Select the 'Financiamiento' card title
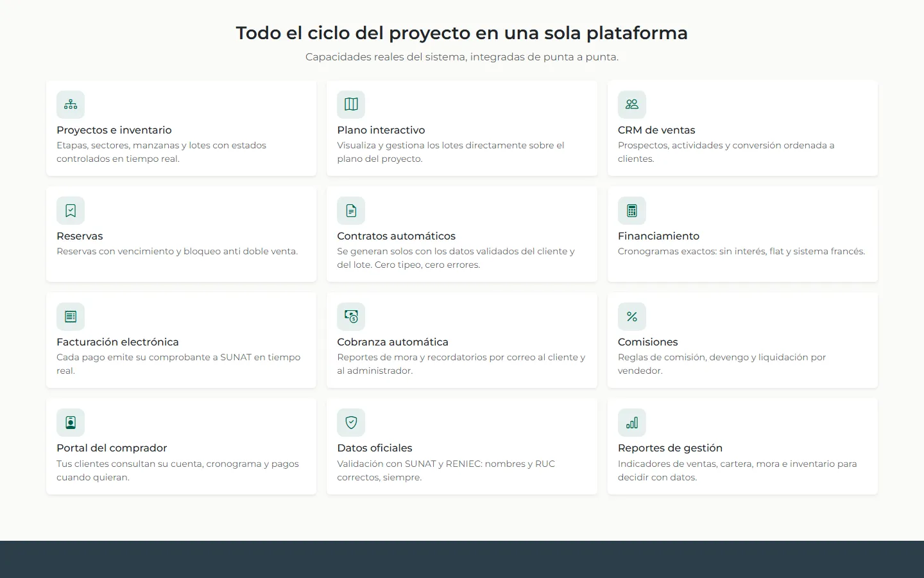Screen dimensions: 924x578 (x=658, y=236)
